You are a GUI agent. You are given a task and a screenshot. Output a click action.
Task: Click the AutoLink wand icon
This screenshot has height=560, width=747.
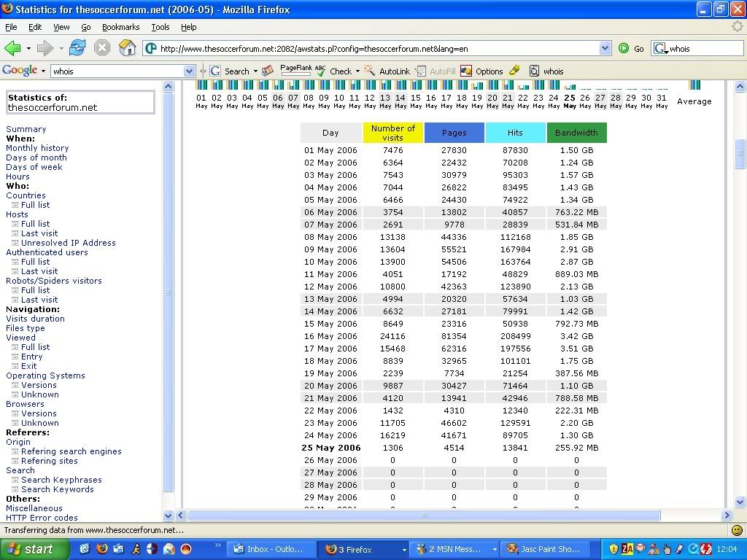370,71
